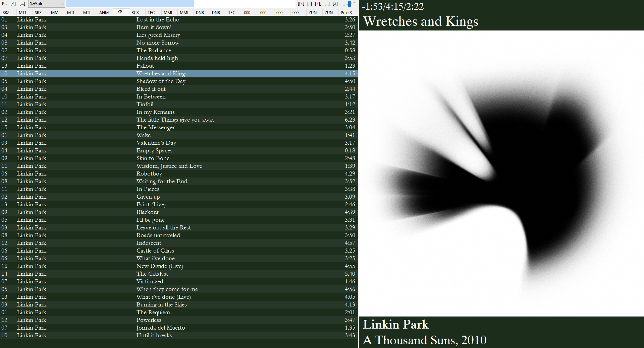Click the playback time display -1:53/4:15/2:22

(393, 6)
